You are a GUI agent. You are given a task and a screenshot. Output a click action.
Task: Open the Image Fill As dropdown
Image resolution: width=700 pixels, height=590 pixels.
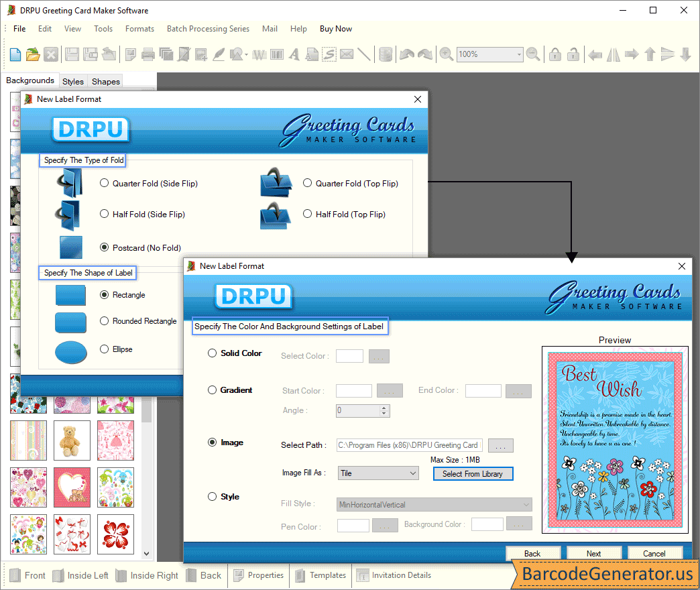pos(378,473)
